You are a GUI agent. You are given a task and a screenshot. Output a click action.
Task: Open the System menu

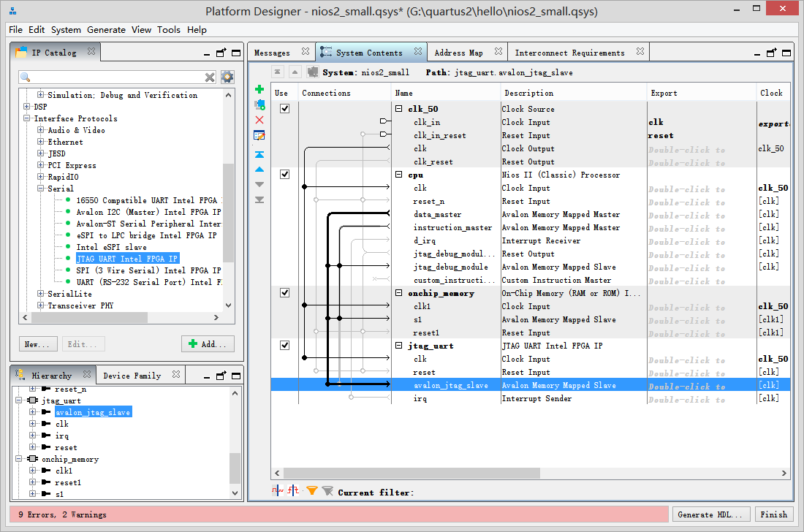click(x=66, y=30)
